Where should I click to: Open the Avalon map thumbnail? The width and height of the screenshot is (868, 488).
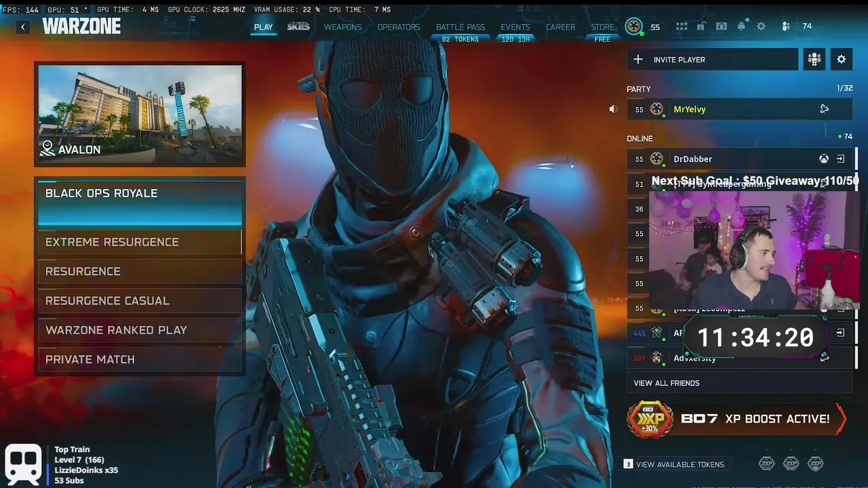[x=140, y=114]
